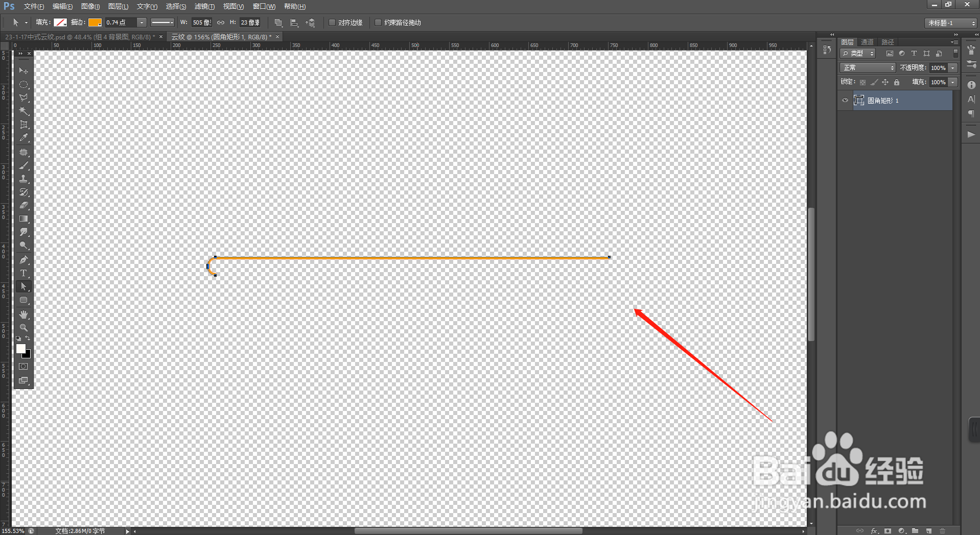Select the Gradient tool
The image size is (980, 535).
pos(24,218)
